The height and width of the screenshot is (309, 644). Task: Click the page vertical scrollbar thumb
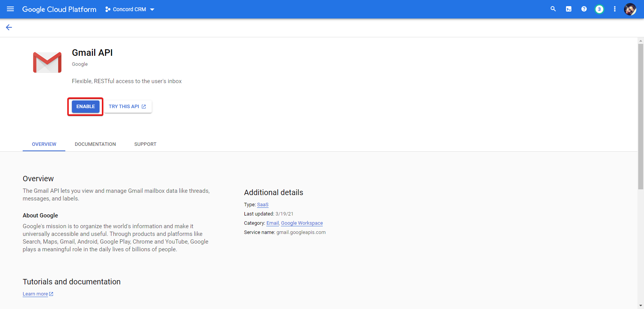coord(641,116)
